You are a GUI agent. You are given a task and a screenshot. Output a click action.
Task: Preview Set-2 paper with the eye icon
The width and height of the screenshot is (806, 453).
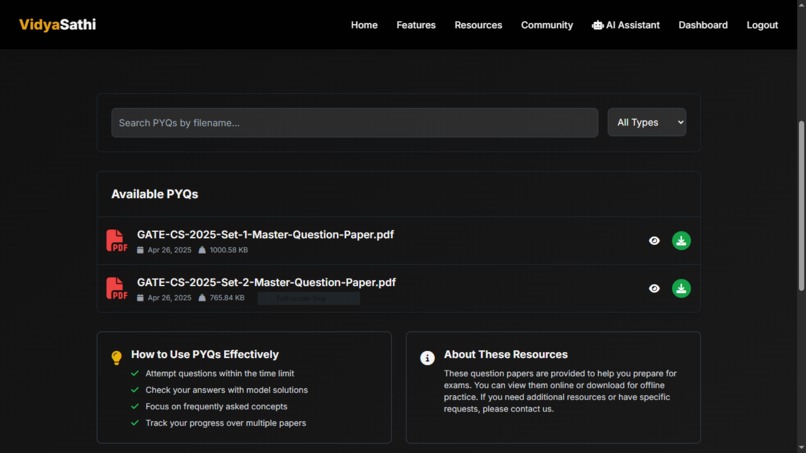click(654, 288)
